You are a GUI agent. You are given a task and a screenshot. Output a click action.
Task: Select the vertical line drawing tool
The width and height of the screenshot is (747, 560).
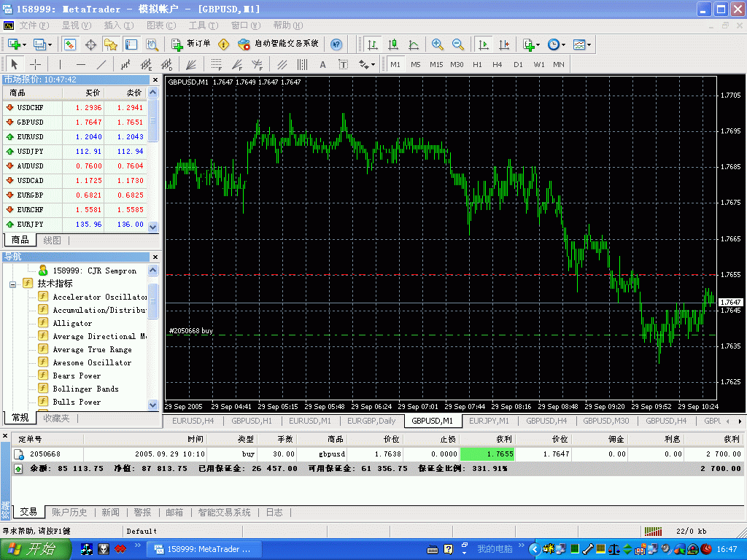coord(60,64)
